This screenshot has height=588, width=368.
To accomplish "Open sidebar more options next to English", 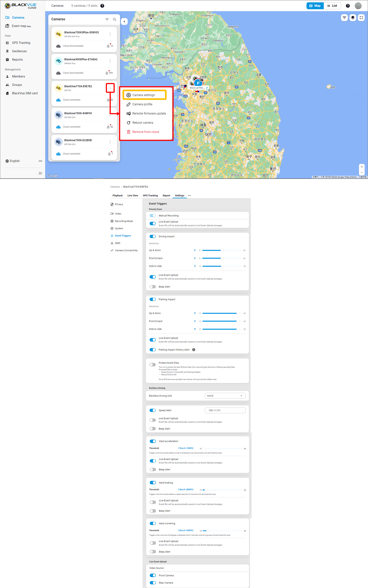I will pyautogui.click(x=40, y=161).
